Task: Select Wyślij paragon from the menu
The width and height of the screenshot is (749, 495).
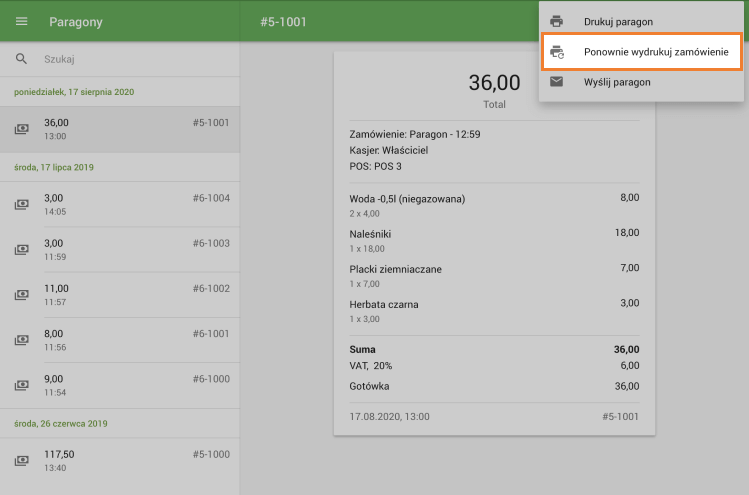Action: coord(617,81)
